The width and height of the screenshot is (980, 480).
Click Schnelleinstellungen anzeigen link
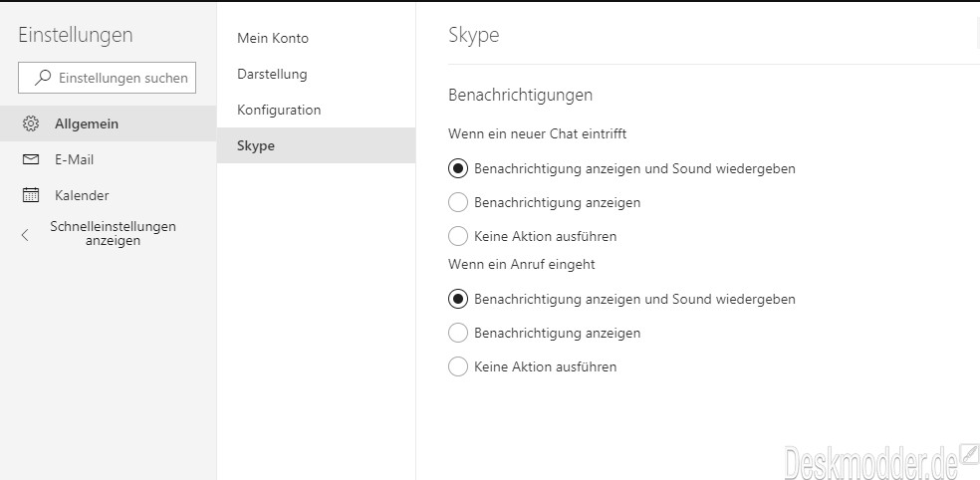pos(114,233)
